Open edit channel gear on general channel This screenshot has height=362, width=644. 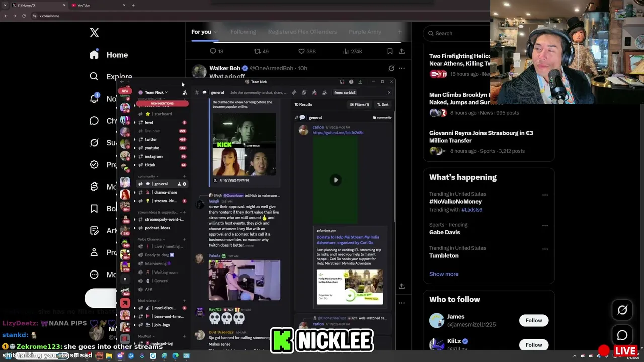(x=184, y=184)
